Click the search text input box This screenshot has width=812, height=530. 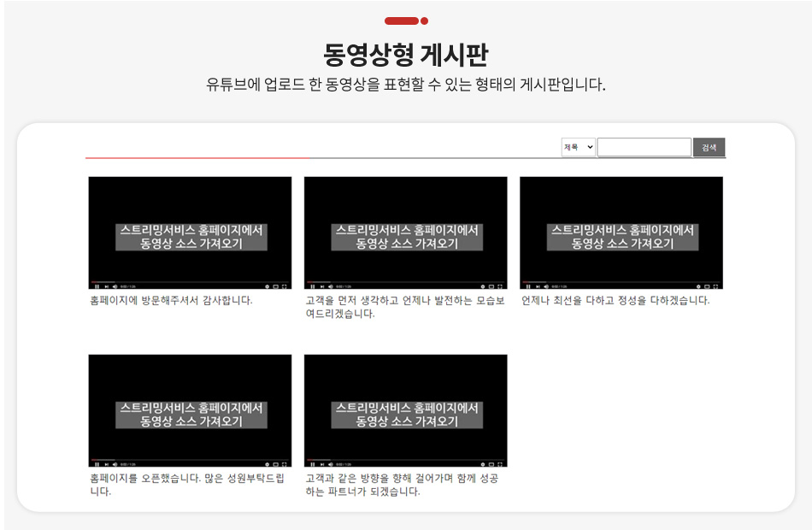click(644, 147)
